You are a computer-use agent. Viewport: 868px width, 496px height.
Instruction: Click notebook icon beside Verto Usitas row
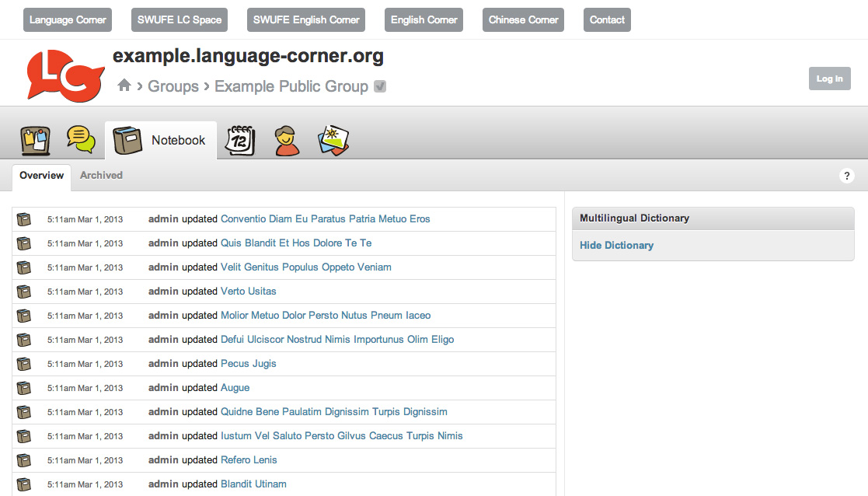click(24, 292)
